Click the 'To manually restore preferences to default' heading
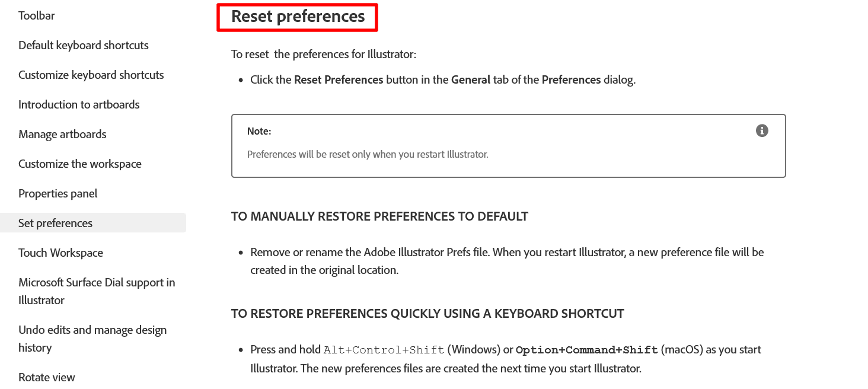This screenshot has height=389, width=868. pos(379,216)
